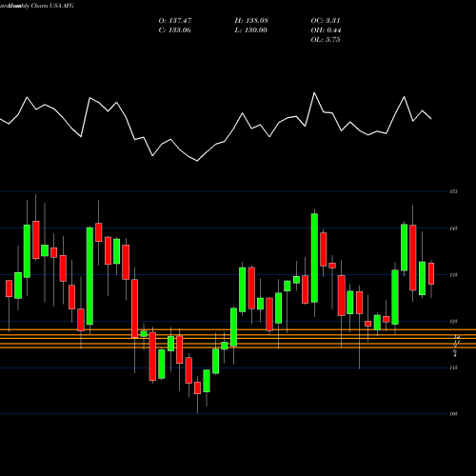Click the lowest red candle near 105
The image size is (476, 476).
[x=197, y=387]
